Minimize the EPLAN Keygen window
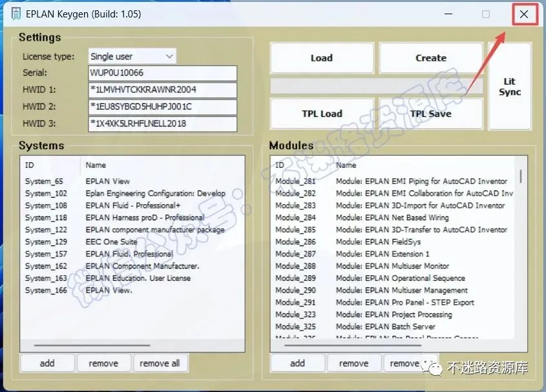 click(x=448, y=14)
